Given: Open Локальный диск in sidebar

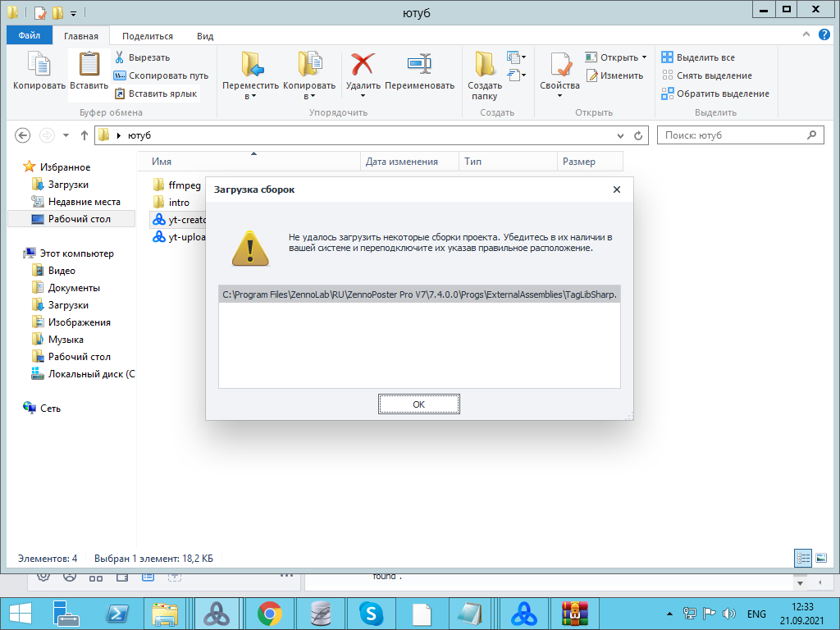Looking at the screenshot, I should [83, 374].
